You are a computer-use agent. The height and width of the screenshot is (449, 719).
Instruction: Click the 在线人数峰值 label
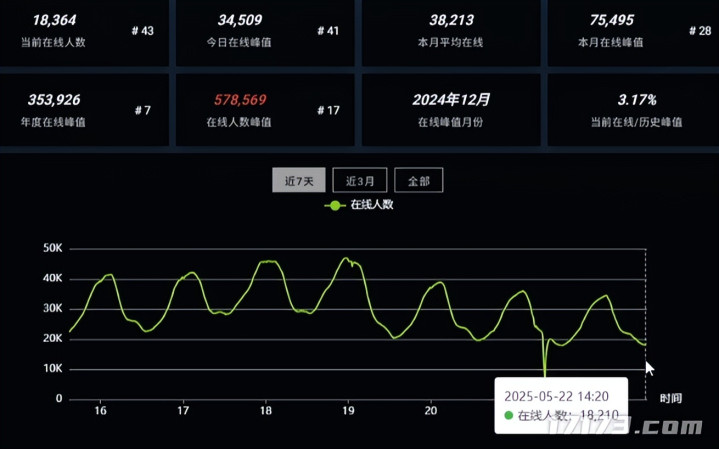pyautogui.click(x=239, y=122)
